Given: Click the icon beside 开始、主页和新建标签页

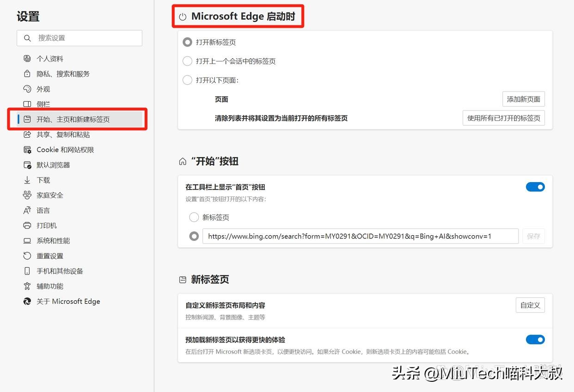Looking at the screenshot, I should [x=27, y=119].
